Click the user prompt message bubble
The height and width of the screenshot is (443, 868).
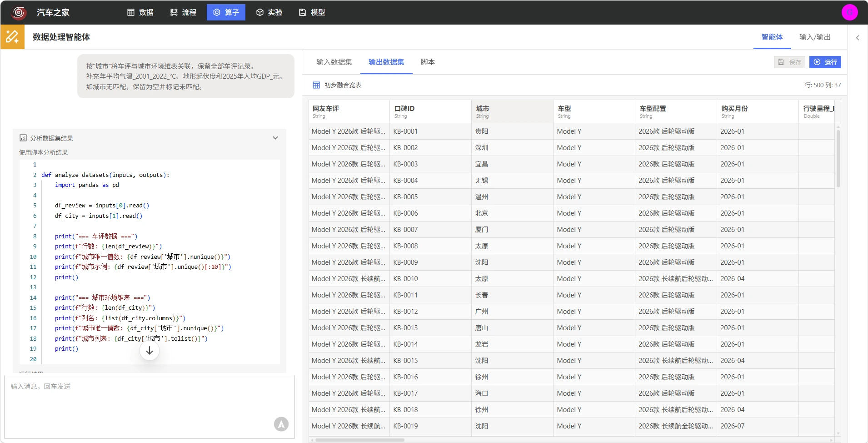point(186,76)
